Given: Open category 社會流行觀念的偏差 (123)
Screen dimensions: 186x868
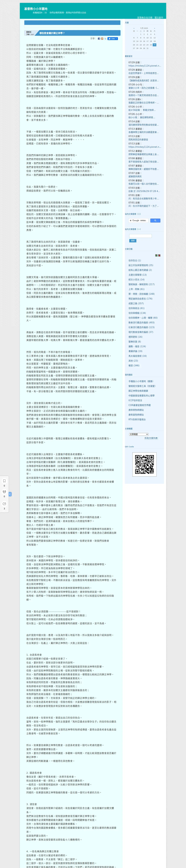Looking at the screenshot, I should click(141, 327).
